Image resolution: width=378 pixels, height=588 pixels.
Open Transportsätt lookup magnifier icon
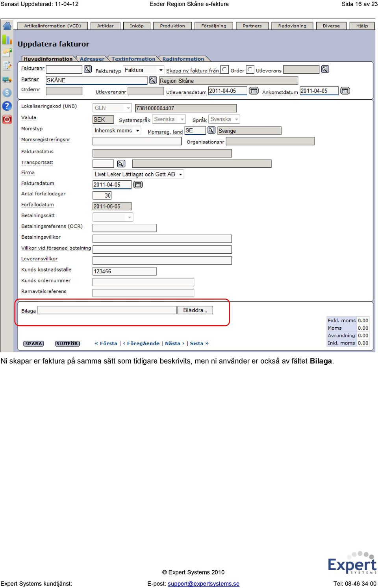click(x=121, y=163)
